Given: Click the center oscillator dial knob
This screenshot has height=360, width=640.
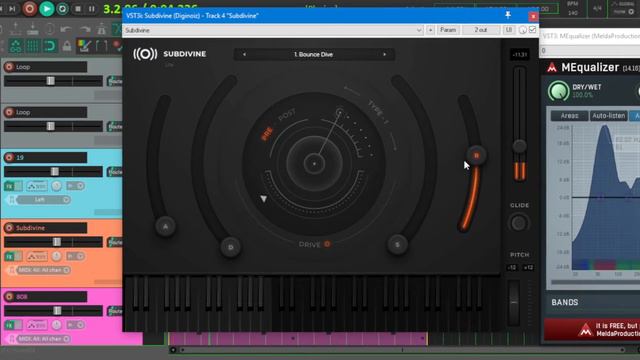Looking at the screenshot, I should (x=314, y=164).
